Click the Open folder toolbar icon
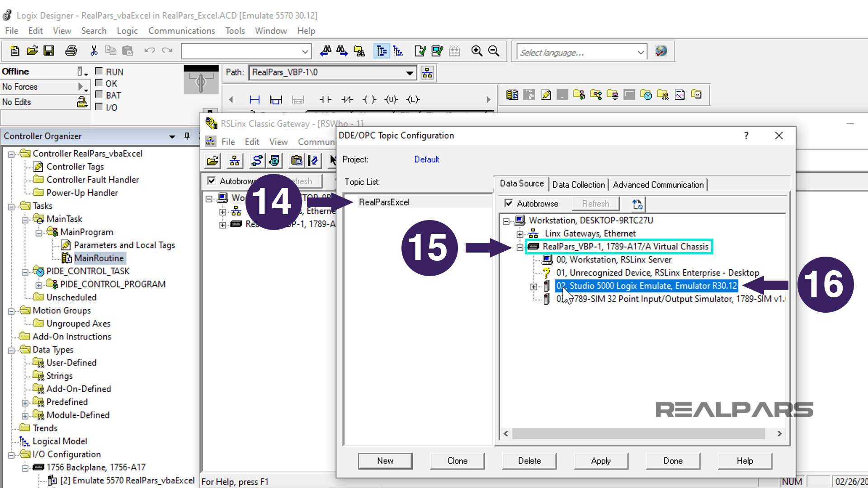This screenshot has width=868, height=488. (x=32, y=51)
